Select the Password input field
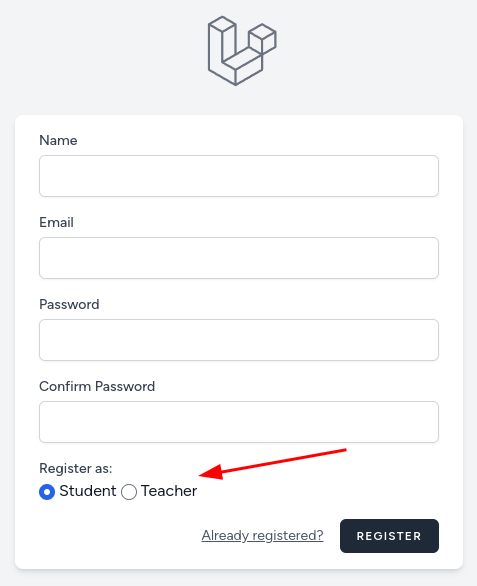The image size is (477, 586). click(x=239, y=340)
